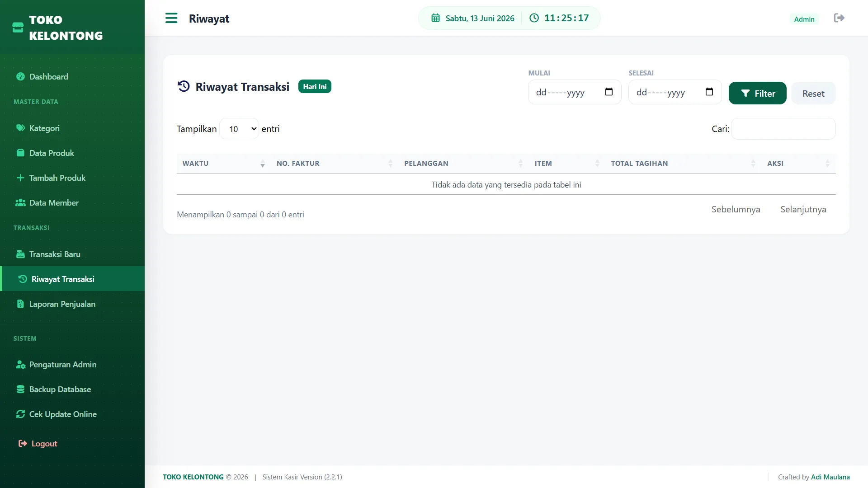The image size is (868, 488).
Task: Focus the MULAI date input field
Action: (575, 92)
